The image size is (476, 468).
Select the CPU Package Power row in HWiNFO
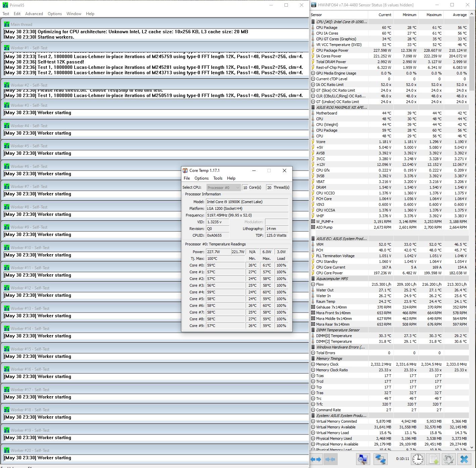click(x=389, y=50)
